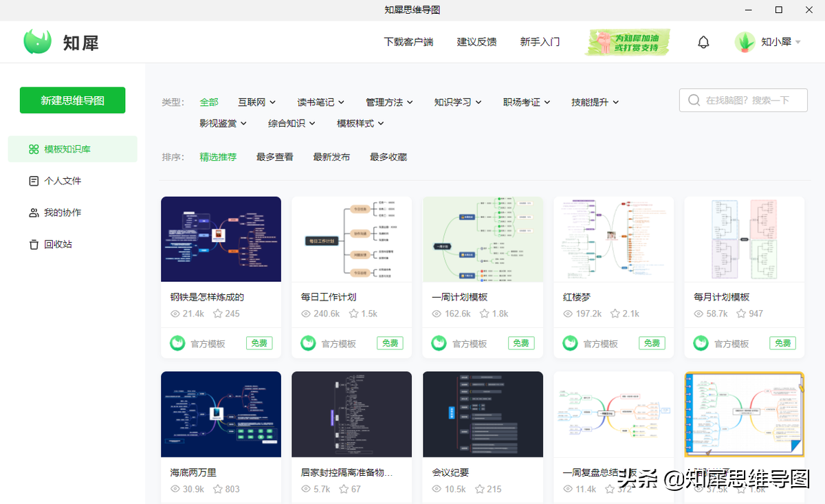Open the 知小犀 account dropdown arrow
Screen dimensions: 825x504
[x=798, y=42]
